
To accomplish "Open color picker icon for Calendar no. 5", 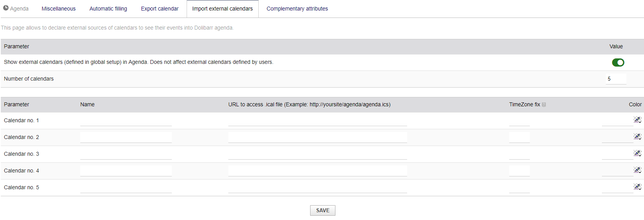I will (637, 187).
